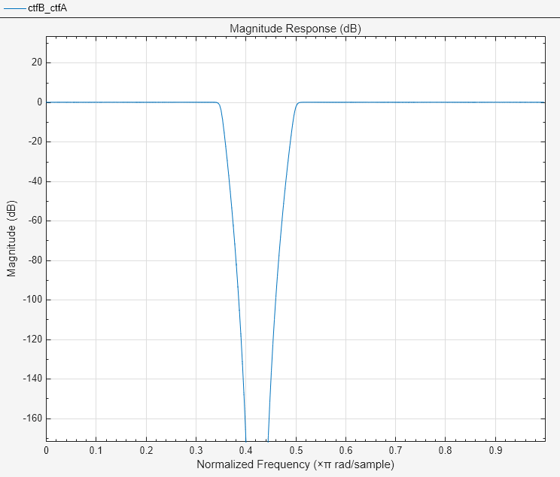This screenshot has width=560, height=477.
Task: Click the -100 magnitude tick label
Action: tap(32, 300)
